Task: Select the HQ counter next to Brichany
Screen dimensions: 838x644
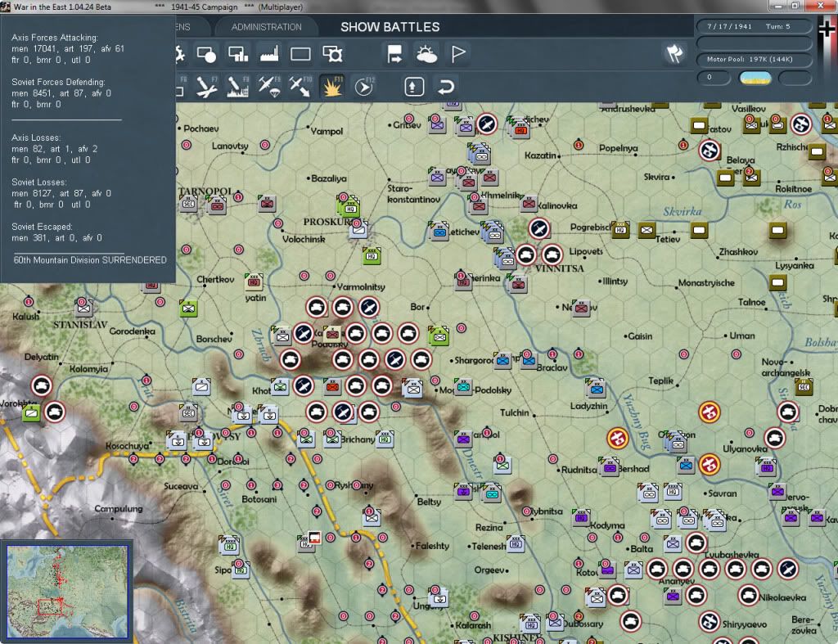Action: [385, 439]
